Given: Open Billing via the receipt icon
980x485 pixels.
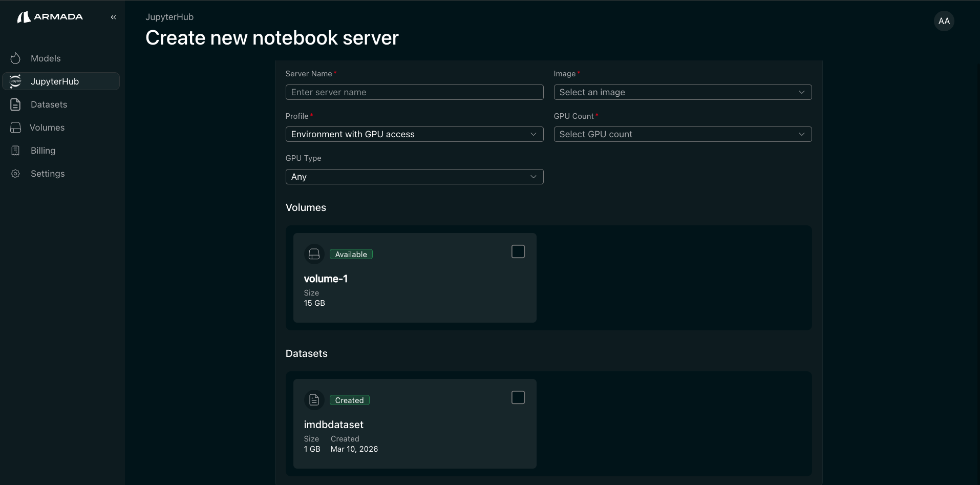Looking at the screenshot, I should coord(15,150).
